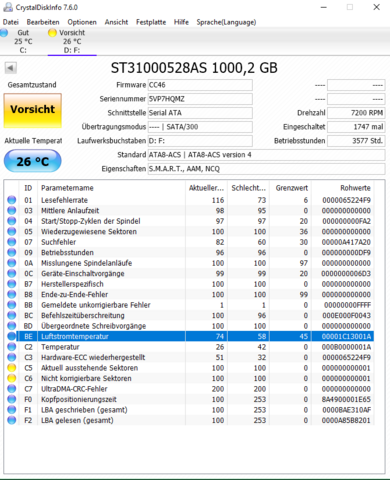Click the status icon of Übergeordnete Schreibvorgänge row

[x=12, y=326]
